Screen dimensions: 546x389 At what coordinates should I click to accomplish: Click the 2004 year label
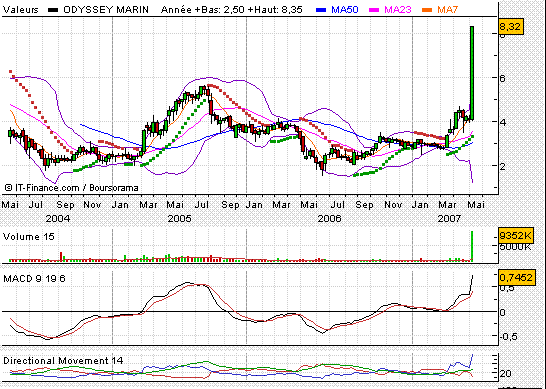58,219
